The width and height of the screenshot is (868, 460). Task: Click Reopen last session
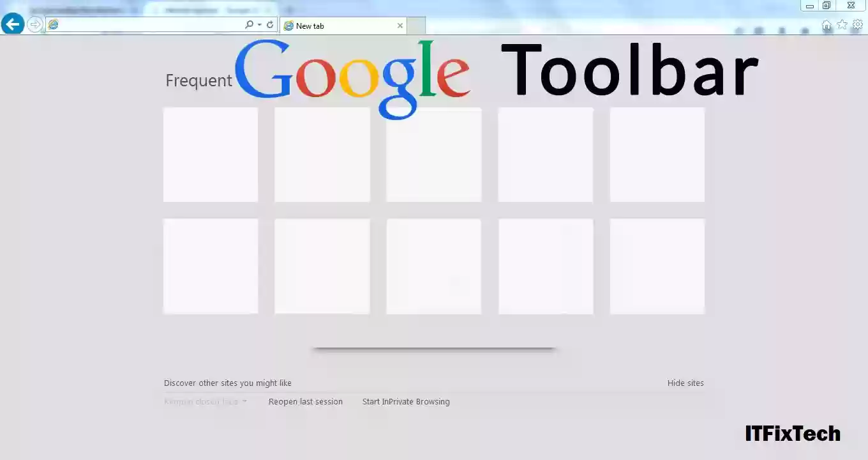pyautogui.click(x=306, y=402)
